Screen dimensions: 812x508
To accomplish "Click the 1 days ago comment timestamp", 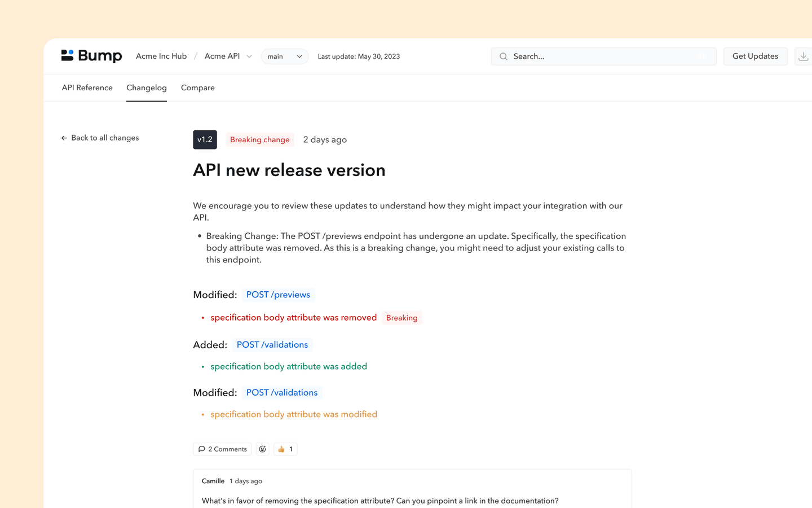I will tap(246, 481).
